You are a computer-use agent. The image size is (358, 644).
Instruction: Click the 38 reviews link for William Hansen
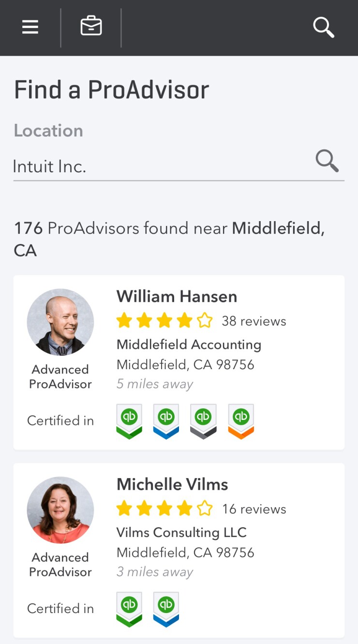point(255,321)
